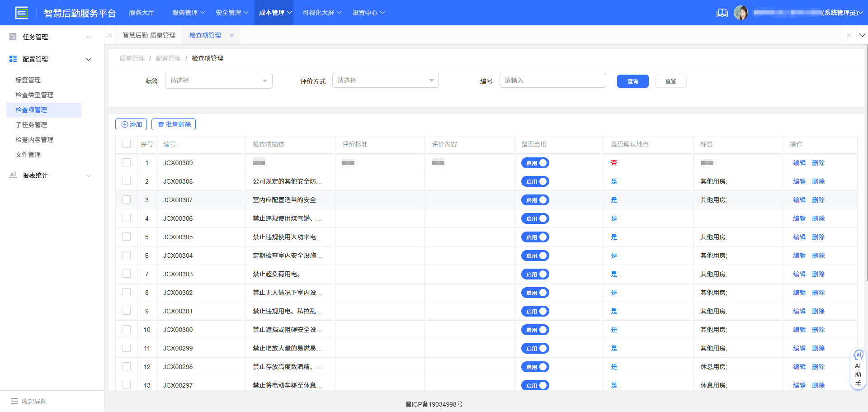The height and width of the screenshot is (412, 868).
Task: Click the platform logo icon at top left
Action: pyautogui.click(x=22, y=13)
